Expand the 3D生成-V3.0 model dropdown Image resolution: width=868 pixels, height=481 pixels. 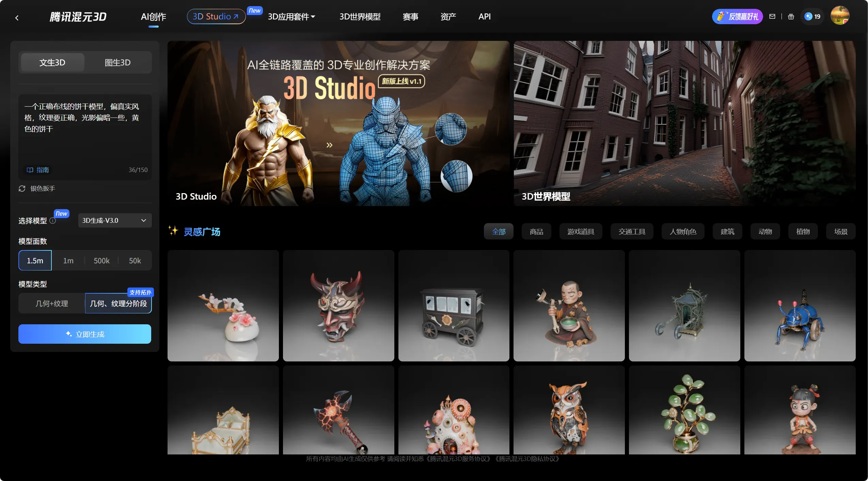pyautogui.click(x=114, y=220)
